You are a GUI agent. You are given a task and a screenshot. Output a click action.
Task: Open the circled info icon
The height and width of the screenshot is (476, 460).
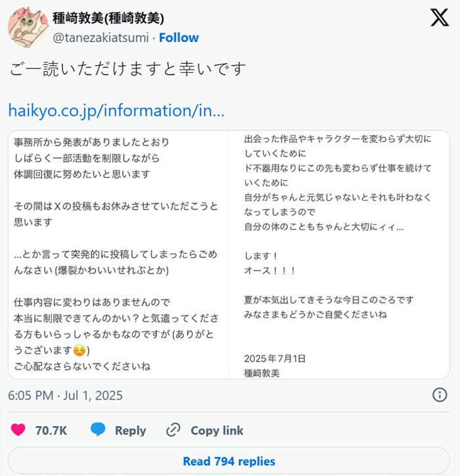440,395
